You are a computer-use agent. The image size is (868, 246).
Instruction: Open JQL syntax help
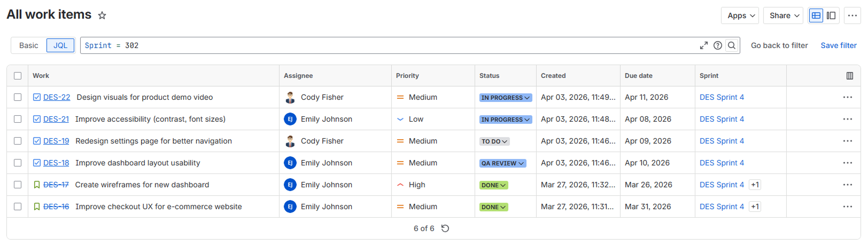[718, 45]
